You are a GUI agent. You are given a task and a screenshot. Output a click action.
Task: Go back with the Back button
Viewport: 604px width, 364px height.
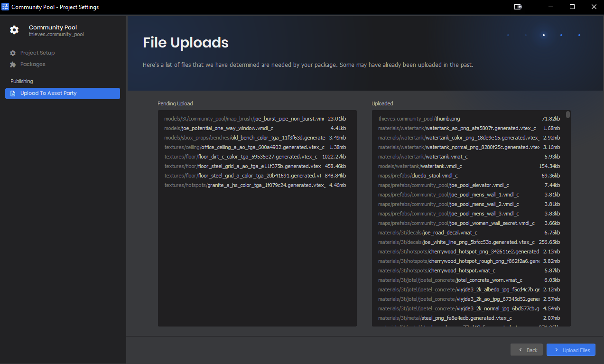click(526, 350)
